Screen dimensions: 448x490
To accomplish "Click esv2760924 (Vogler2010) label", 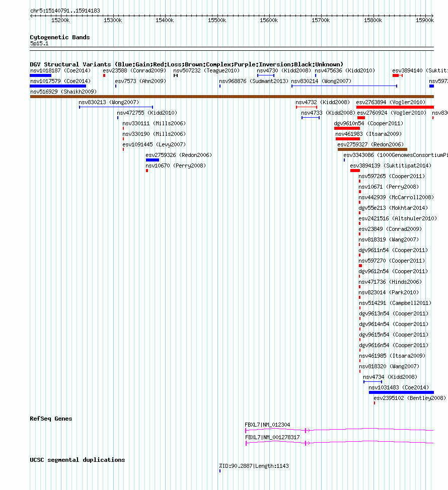I will tap(392, 113).
